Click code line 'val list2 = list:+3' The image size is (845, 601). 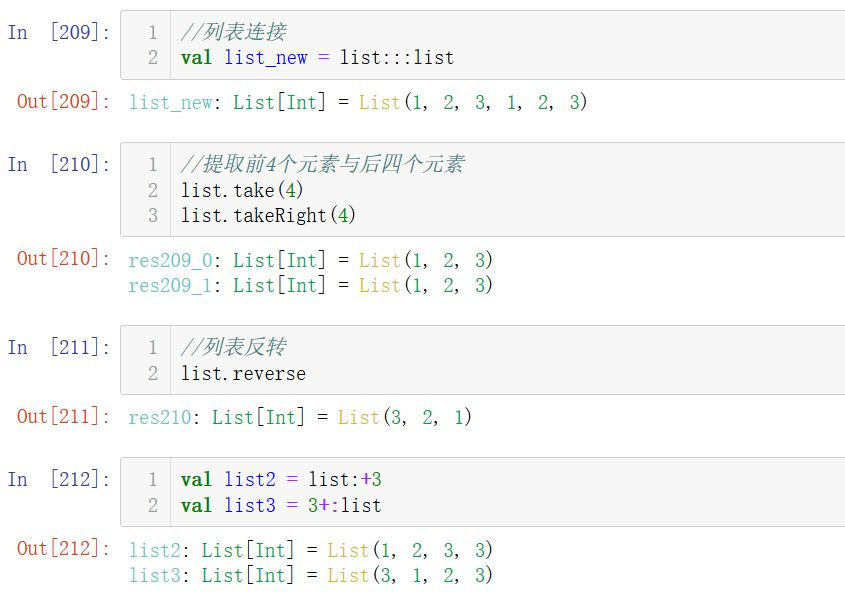click(281, 480)
